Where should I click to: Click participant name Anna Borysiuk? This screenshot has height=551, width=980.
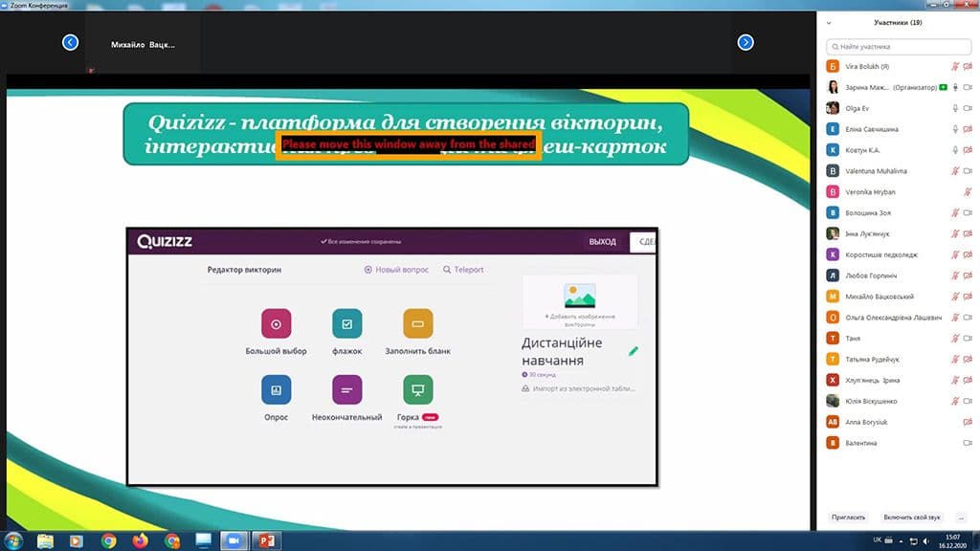click(866, 422)
